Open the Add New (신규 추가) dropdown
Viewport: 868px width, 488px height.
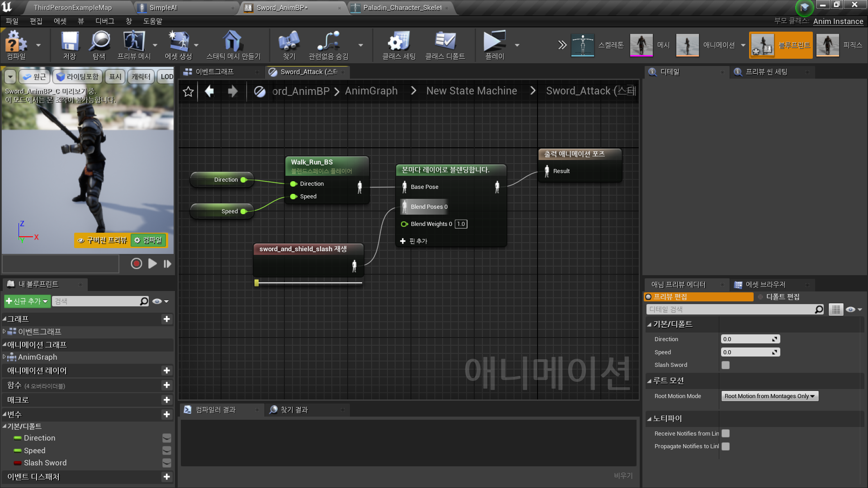27,301
